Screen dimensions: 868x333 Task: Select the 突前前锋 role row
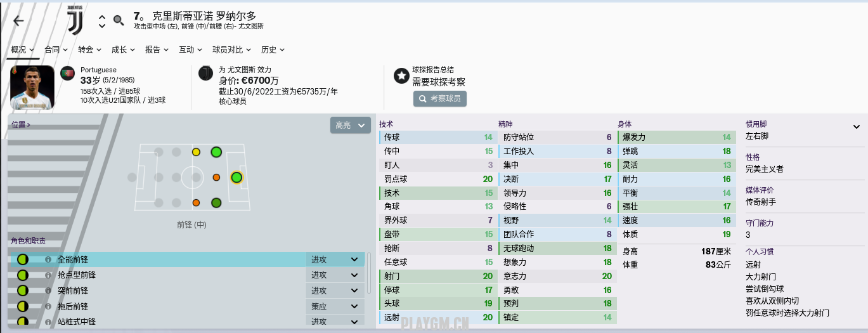188,291
